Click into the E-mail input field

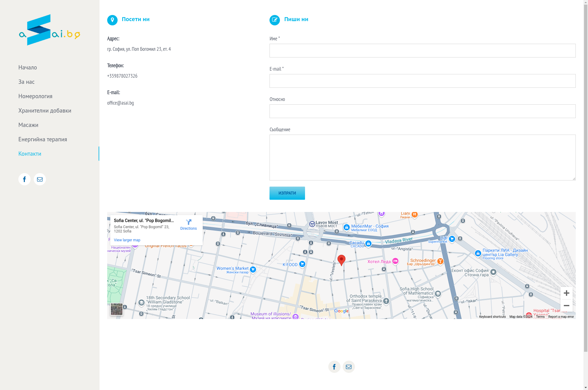(422, 81)
